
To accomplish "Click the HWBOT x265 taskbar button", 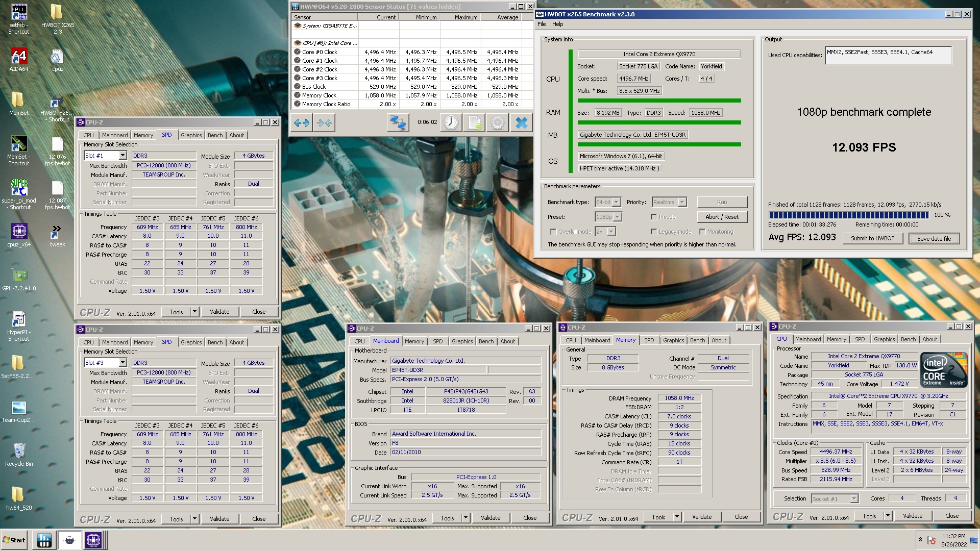I will pos(69,540).
